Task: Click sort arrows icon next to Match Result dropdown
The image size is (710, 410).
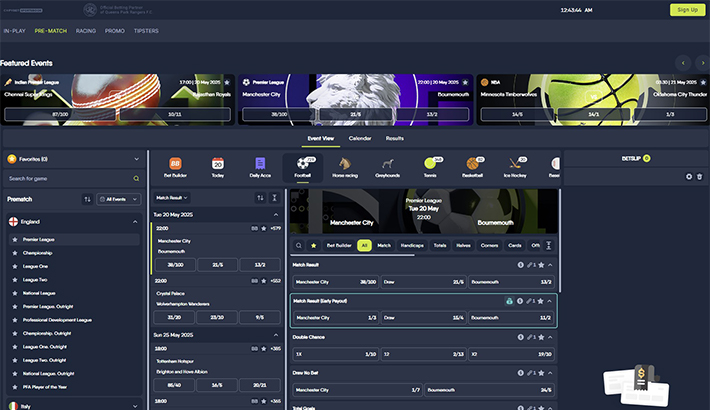Action: point(260,198)
